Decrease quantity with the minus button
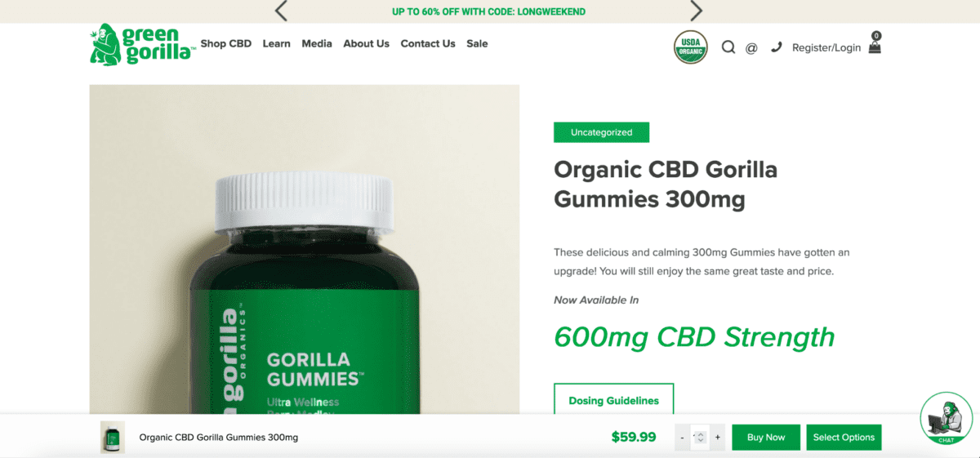The image size is (980, 458). point(682,438)
